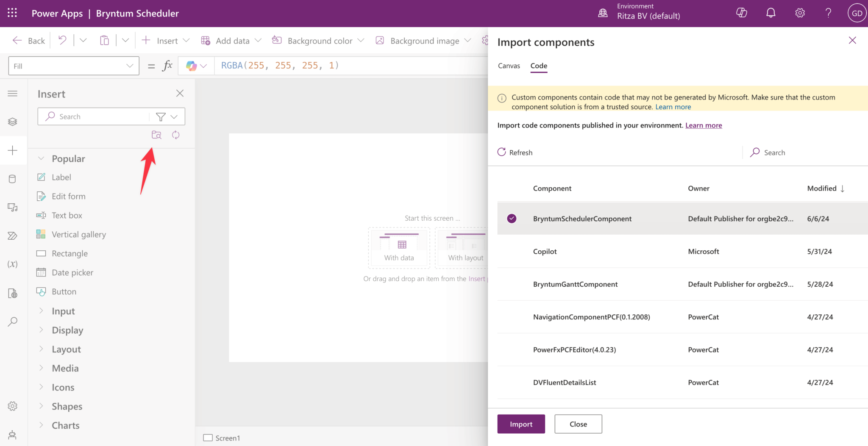Click the Close button in panel footer

tap(578, 424)
